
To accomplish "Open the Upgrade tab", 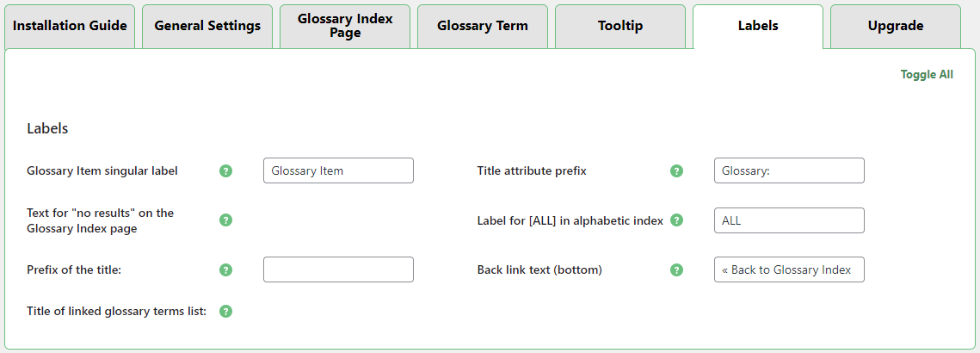I will (x=896, y=27).
